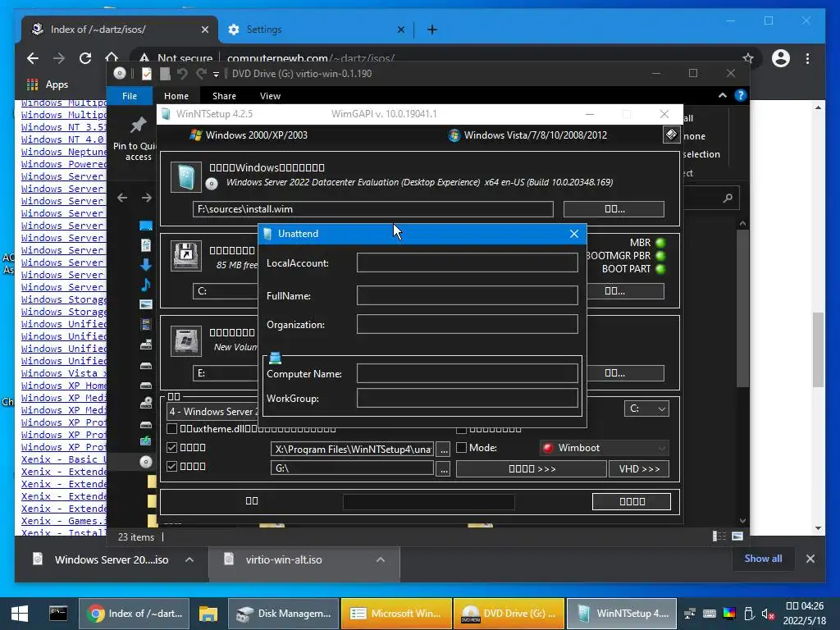Click the Explorer forward navigation arrow
Viewport: 840px width, 630px height.
point(146,198)
